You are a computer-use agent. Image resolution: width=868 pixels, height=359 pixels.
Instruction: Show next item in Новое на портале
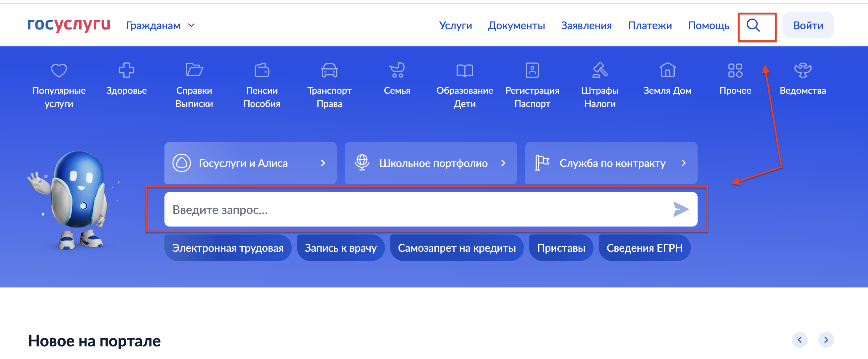point(826,340)
